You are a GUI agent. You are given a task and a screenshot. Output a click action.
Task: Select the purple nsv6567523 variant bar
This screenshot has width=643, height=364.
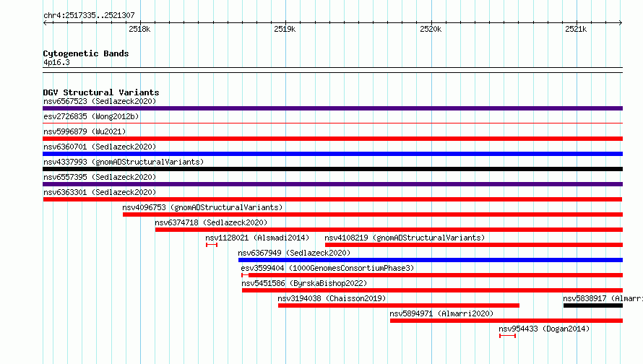(332, 108)
